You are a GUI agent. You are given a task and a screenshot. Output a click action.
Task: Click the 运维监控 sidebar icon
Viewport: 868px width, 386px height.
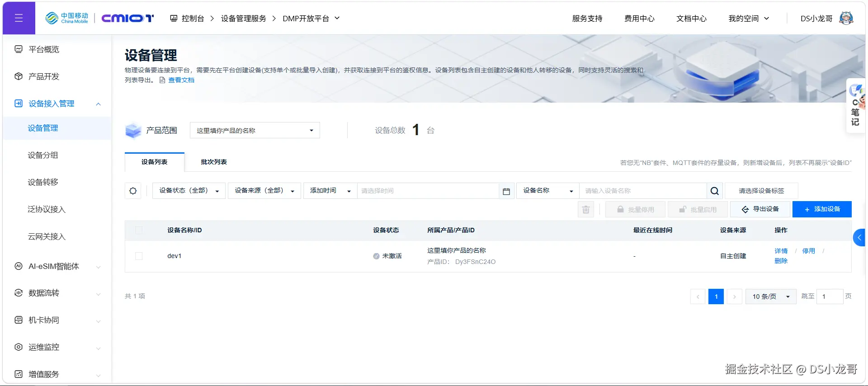(x=19, y=347)
